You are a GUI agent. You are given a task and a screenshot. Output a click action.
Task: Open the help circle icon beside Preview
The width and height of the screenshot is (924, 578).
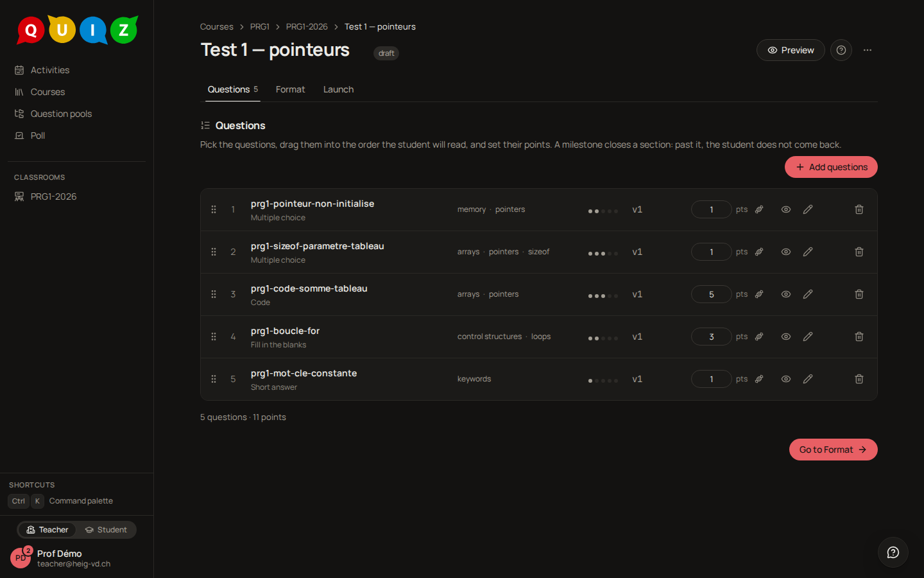(x=841, y=50)
